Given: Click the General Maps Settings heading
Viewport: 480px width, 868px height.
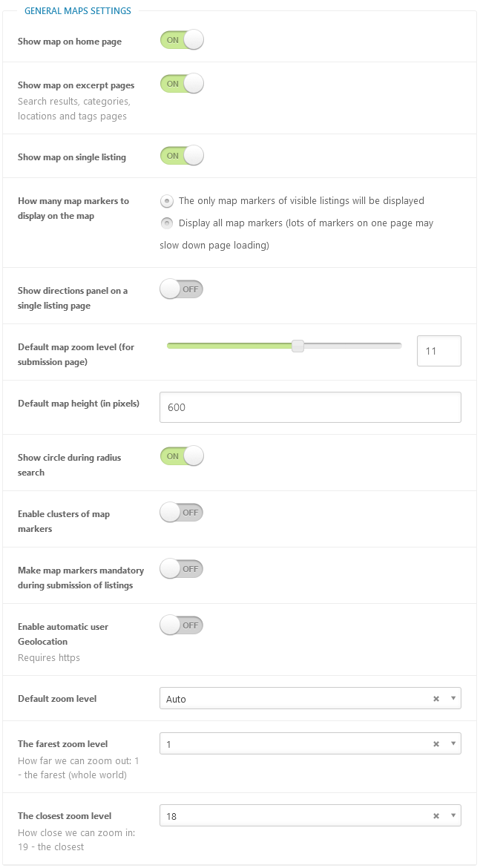Looking at the screenshot, I should pos(77,10).
